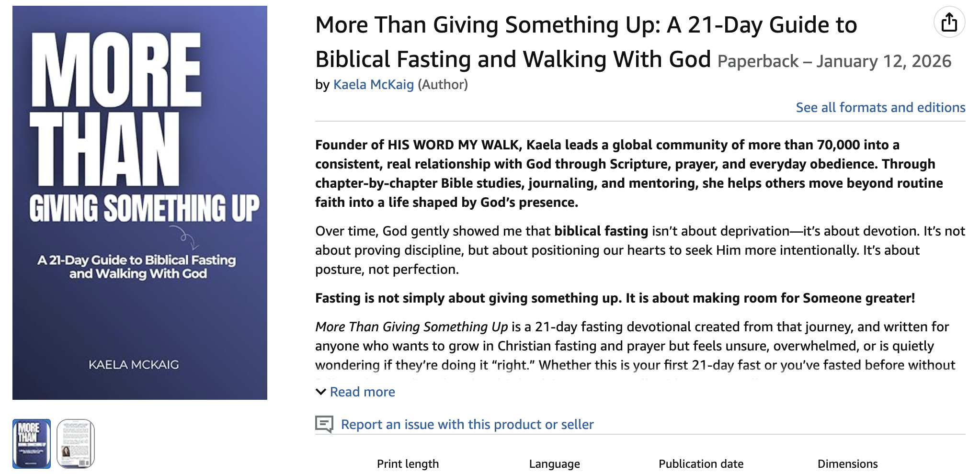Open the Read more link
This screenshot has height=474, width=980.
point(362,392)
